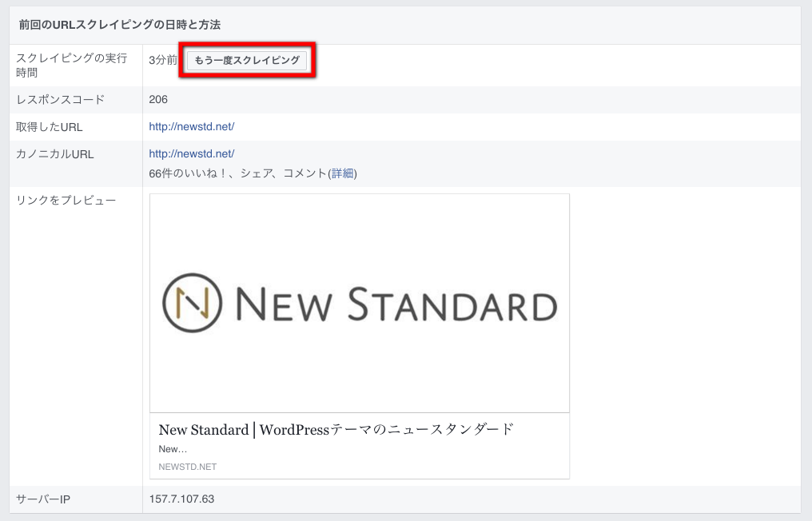Click the カノニカルURL row label
The height and width of the screenshot is (521, 812).
(x=55, y=154)
